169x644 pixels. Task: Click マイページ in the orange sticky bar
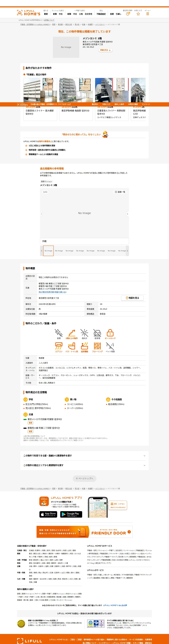pos(146,104)
